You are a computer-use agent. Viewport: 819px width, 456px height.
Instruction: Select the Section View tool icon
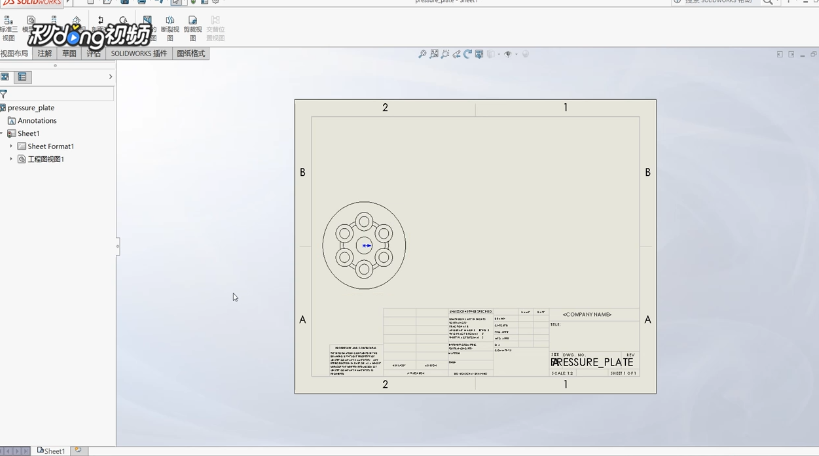pyautogui.click(x=100, y=21)
